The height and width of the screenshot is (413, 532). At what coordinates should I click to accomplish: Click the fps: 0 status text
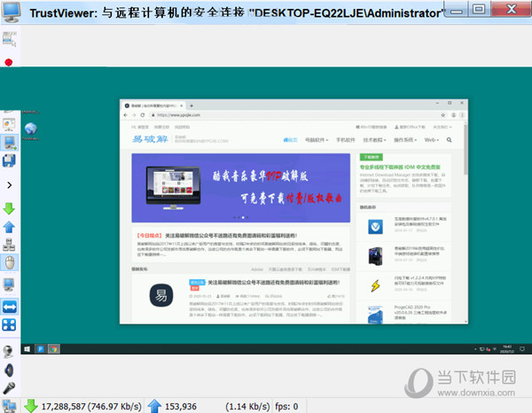[x=286, y=406]
